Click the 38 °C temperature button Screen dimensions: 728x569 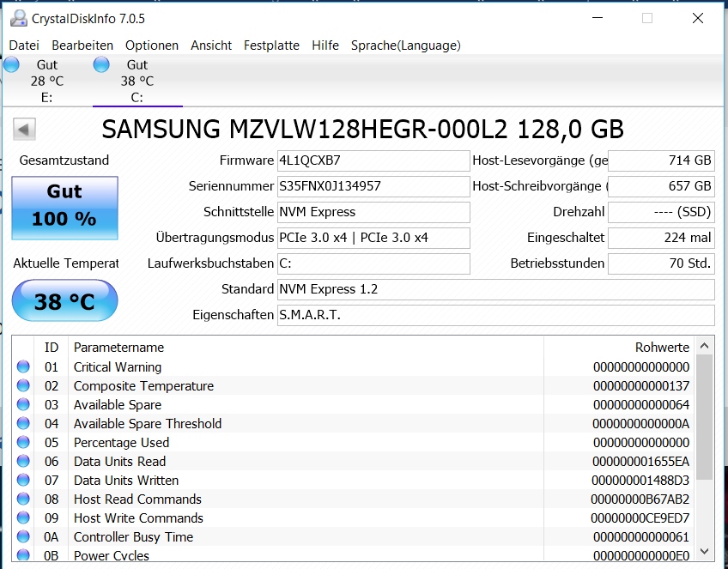[x=64, y=300]
